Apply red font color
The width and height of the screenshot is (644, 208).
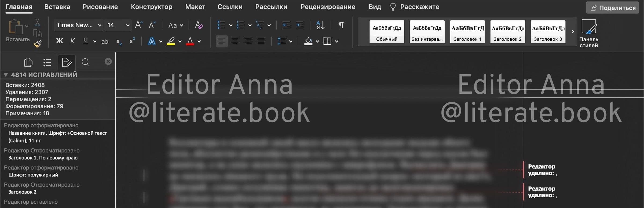pyautogui.click(x=190, y=41)
